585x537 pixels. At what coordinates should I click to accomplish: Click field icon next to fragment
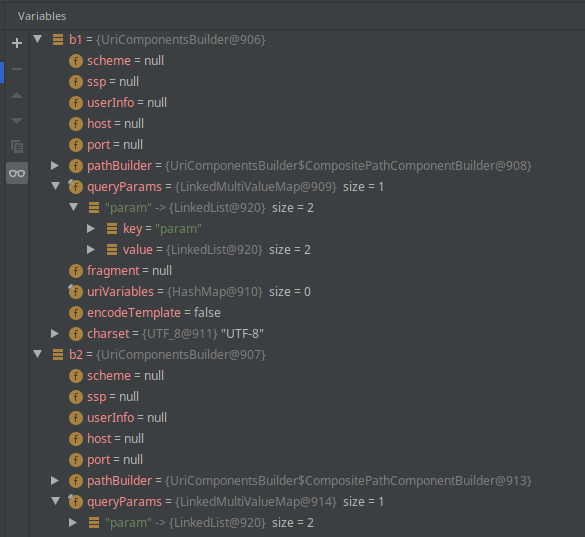point(76,271)
